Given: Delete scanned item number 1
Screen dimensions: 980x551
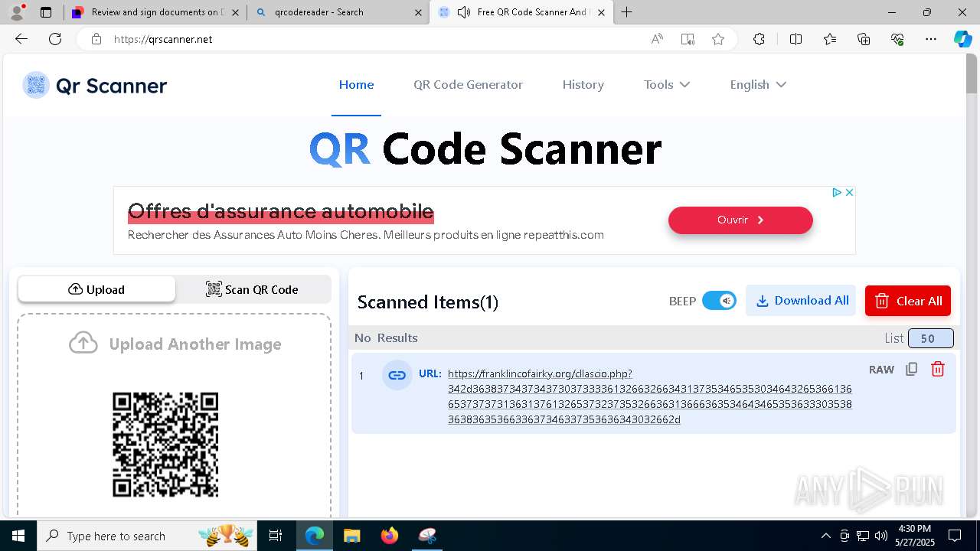Looking at the screenshot, I should coord(937,370).
